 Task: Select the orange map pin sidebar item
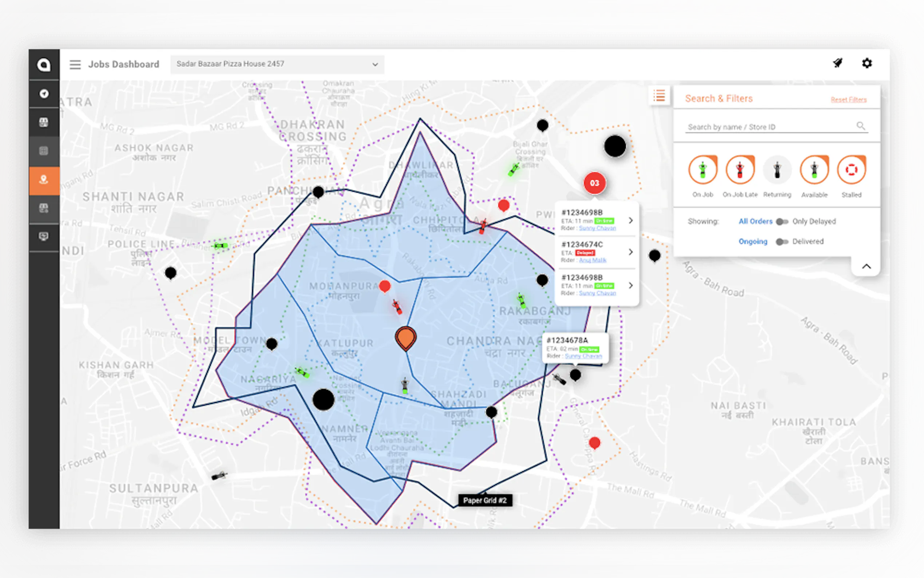tap(44, 180)
